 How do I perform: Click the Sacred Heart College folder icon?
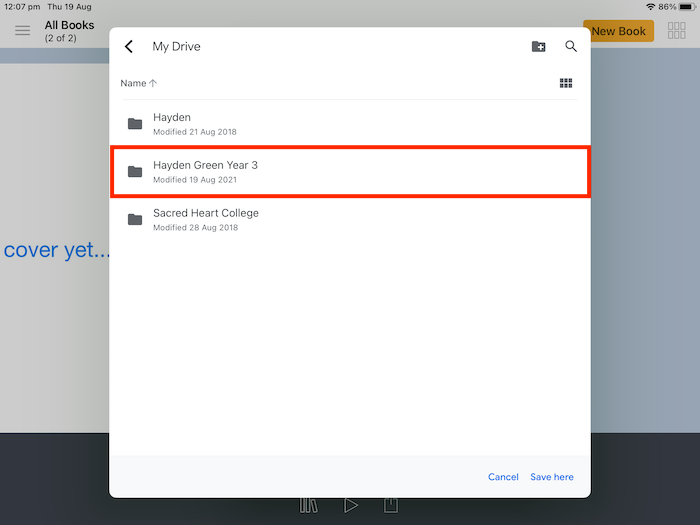pyautogui.click(x=135, y=220)
